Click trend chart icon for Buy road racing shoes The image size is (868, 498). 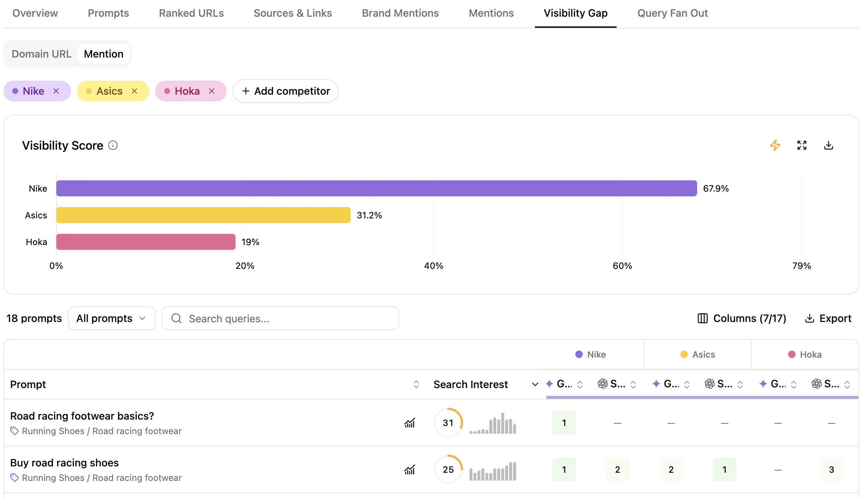[x=410, y=469]
